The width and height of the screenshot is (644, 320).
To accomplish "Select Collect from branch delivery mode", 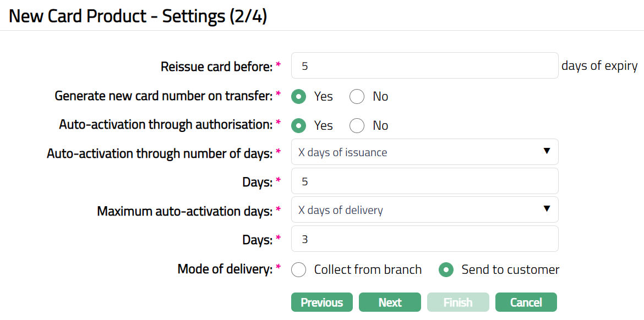I will coord(299,270).
